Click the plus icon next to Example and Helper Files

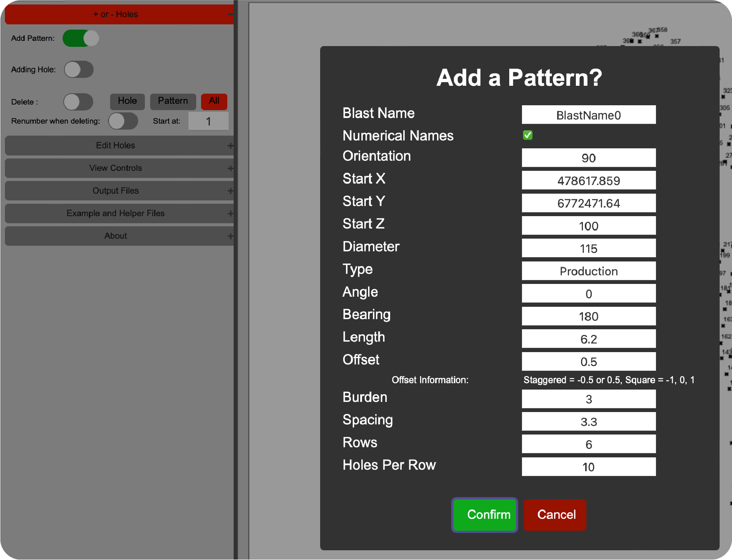(x=230, y=213)
